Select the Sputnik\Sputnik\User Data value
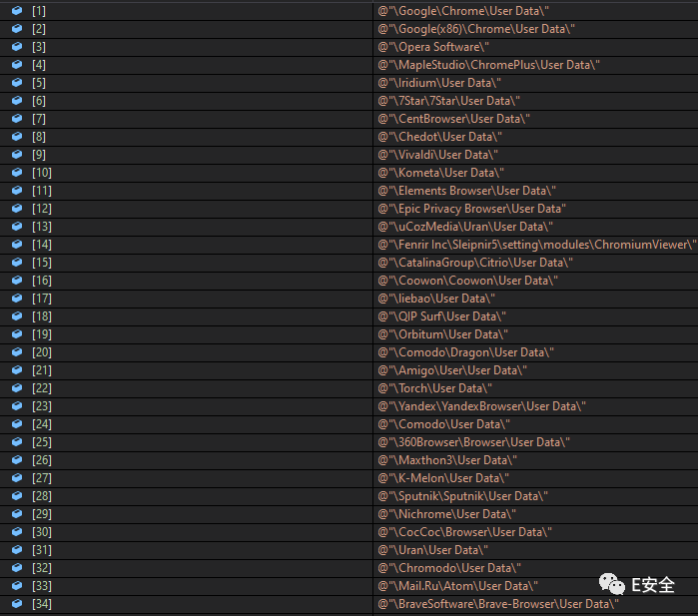The image size is (698, 616). [x=462, y=496]
